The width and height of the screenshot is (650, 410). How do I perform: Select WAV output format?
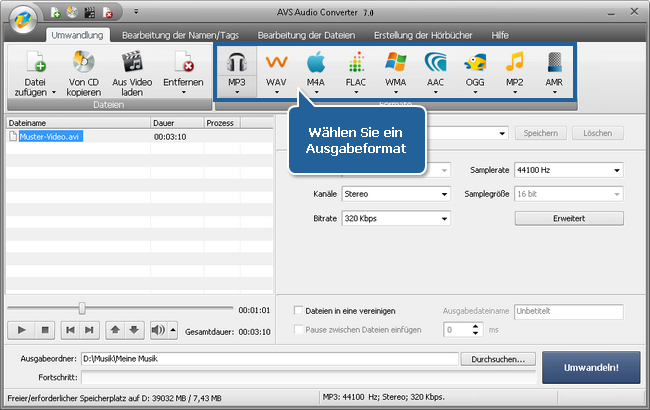(276, 71)
